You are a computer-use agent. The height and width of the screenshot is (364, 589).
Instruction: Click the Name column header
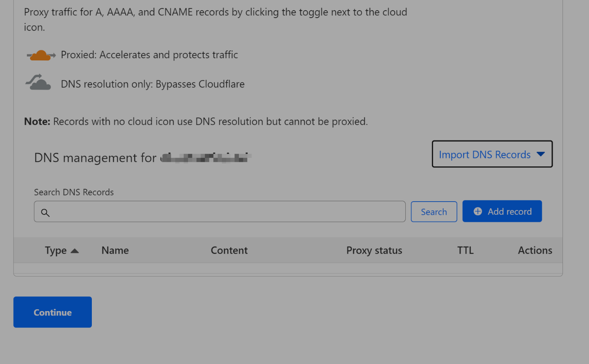pos(115,250)
